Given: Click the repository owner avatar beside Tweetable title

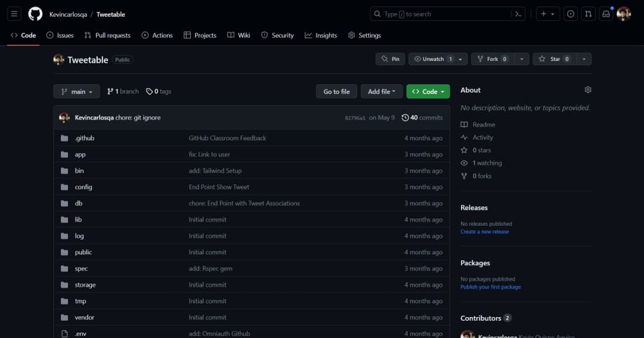Looking at the screenshot, I should tap(58, 60).
